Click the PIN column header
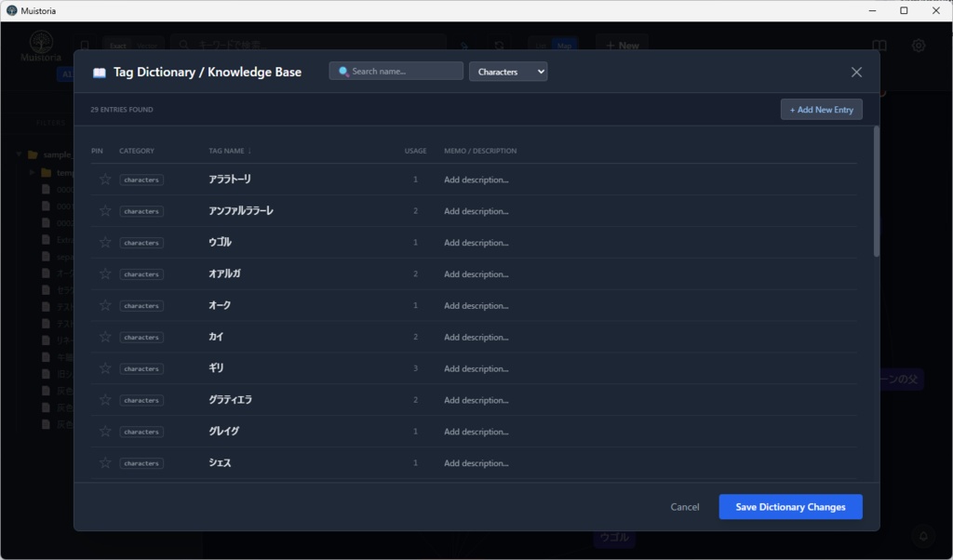 (97, 151)
